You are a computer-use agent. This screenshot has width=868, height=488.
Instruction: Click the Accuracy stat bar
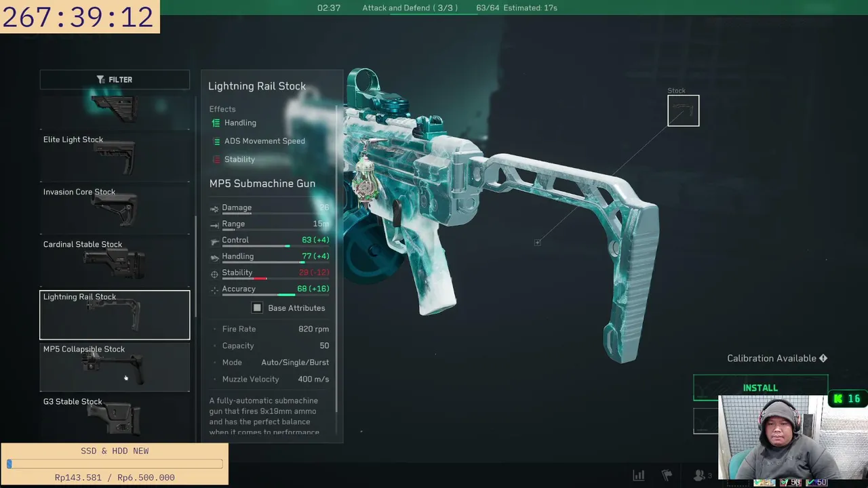[x=275, y=295]
